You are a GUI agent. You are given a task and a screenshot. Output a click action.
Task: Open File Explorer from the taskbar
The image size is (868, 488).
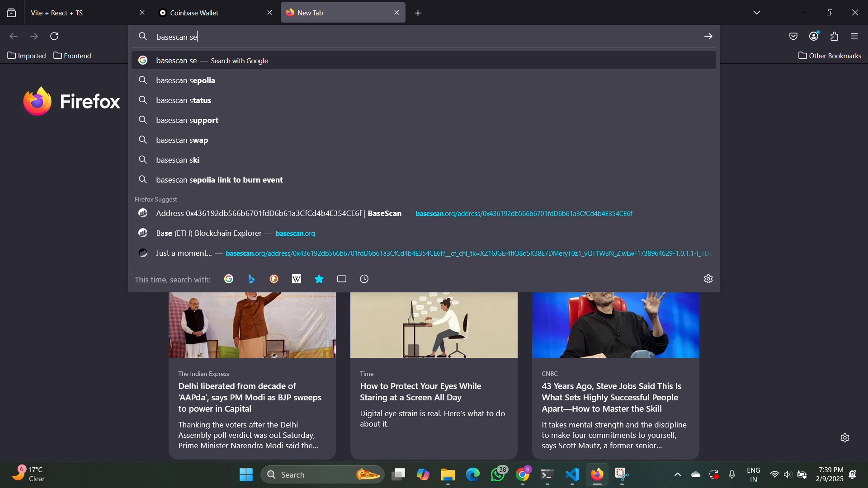[448, 475]
